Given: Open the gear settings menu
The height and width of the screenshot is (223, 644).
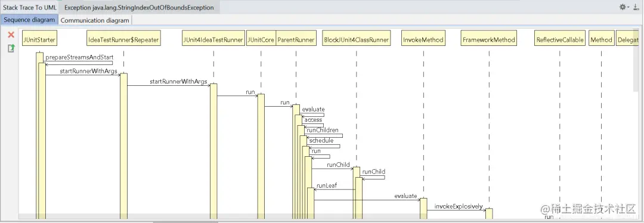Looking at the screenshot, I should pyautogui.click(x=623, y=7).
